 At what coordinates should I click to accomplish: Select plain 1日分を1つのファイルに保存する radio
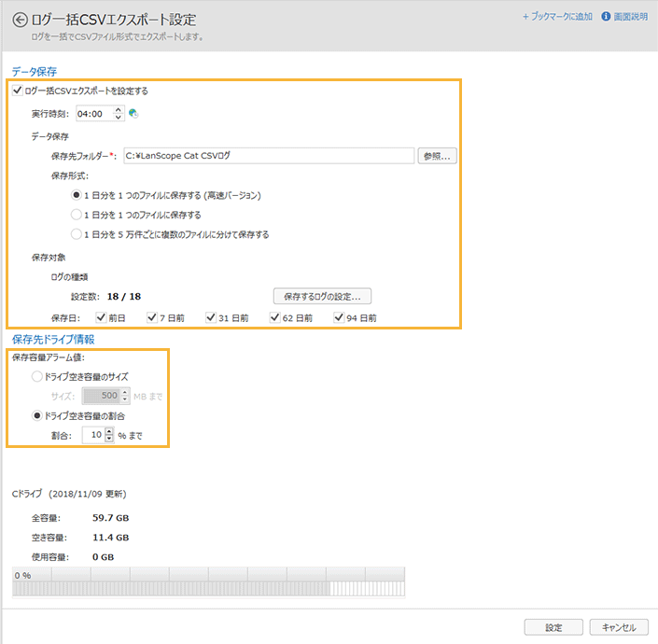[76, 215]
